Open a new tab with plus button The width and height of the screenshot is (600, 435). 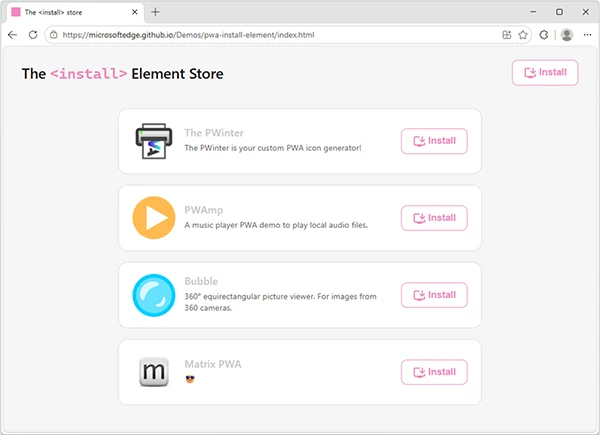(155, 12)
